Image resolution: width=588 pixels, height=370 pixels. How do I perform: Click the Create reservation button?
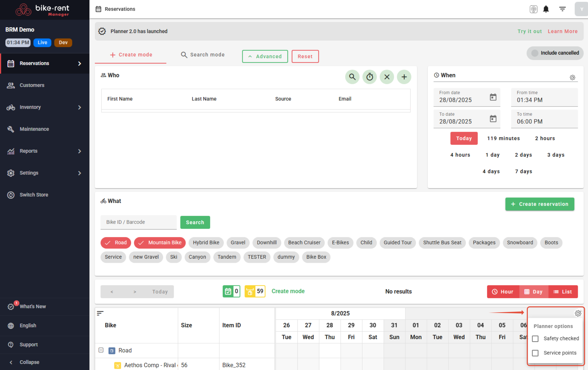click(540, 204)
